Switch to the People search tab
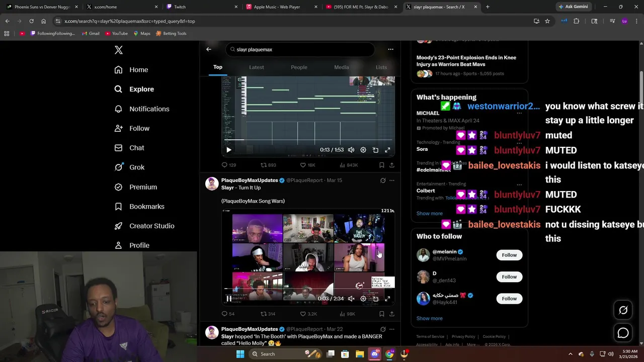 tap(299, 67)
